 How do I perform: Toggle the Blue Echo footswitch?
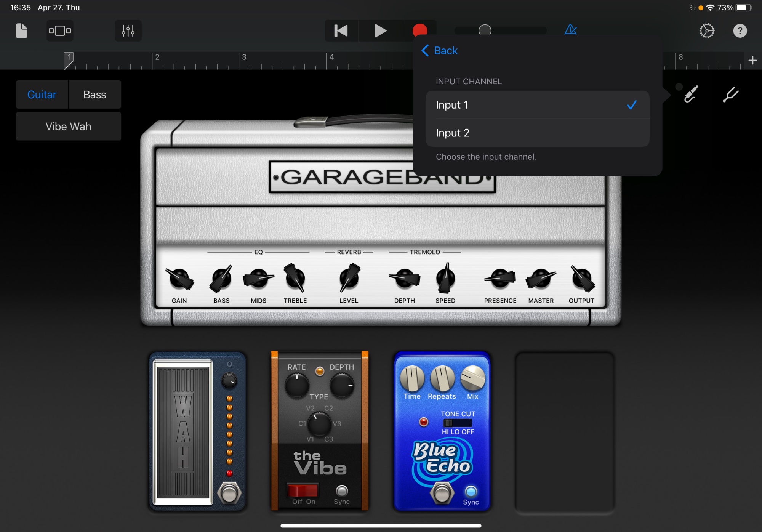pos(442,493)
